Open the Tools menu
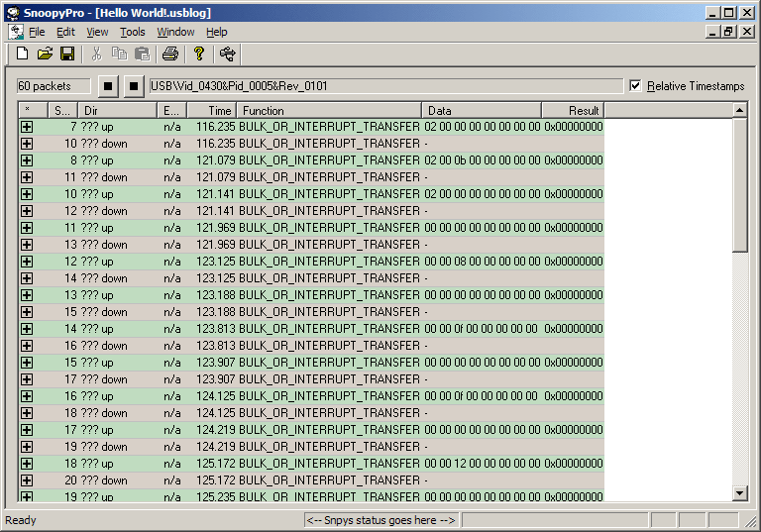This screenshot has height=532, width=761. [132, 32]
